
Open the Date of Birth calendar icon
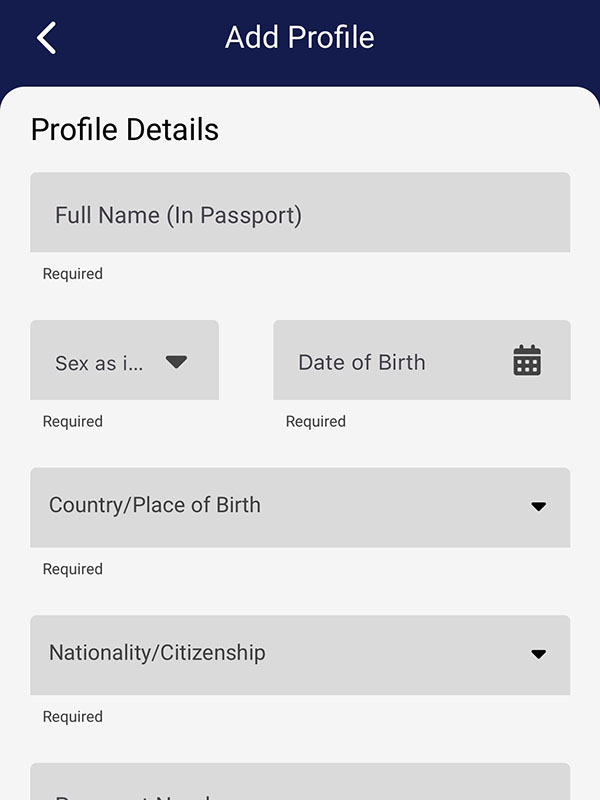pyautogui.click(x=527, y=360)
